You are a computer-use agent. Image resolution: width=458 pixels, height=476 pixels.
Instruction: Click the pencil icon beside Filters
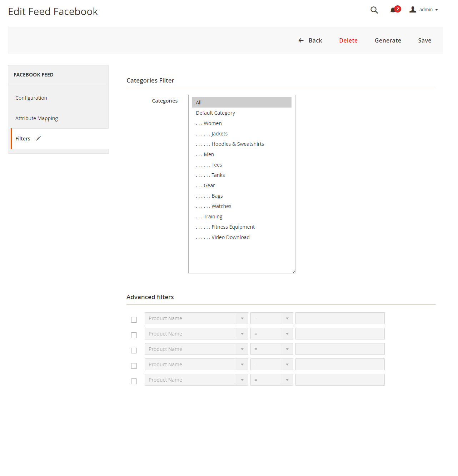pyautogui.click(x=39, y=138)
